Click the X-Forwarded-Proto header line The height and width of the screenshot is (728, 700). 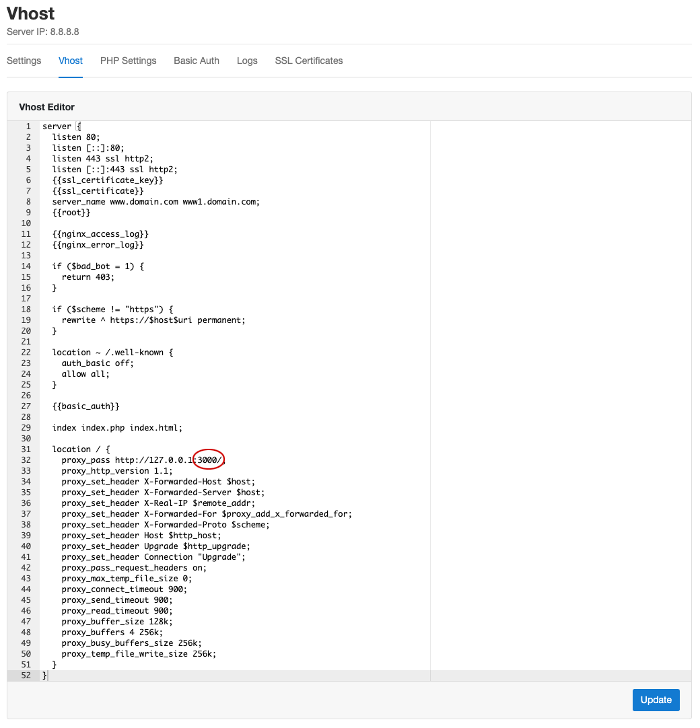coord(166,525)
